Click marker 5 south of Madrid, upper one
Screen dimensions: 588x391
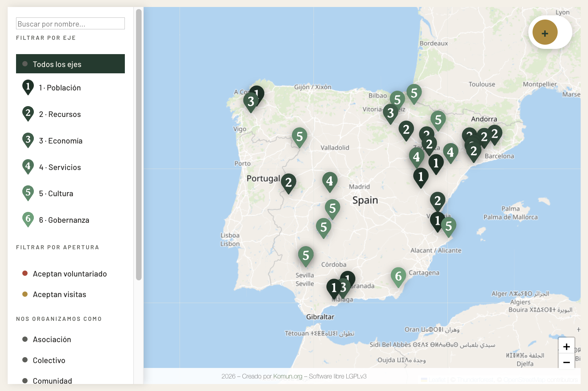coord(332,209)
